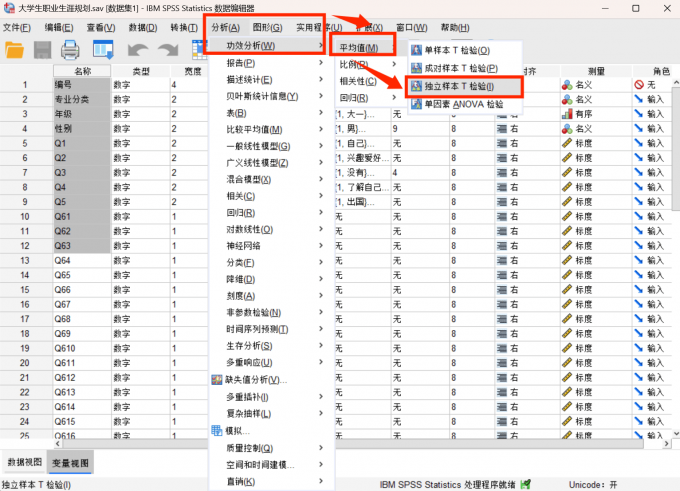This screenshot has height=491, width=680.
Task: Click the right-align icon in 性别 row
Action: (502, 129)
